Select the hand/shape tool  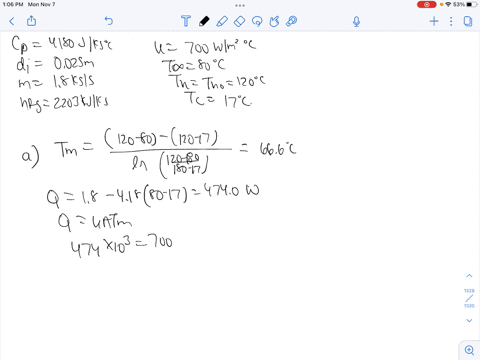click(x=274, y=21)
